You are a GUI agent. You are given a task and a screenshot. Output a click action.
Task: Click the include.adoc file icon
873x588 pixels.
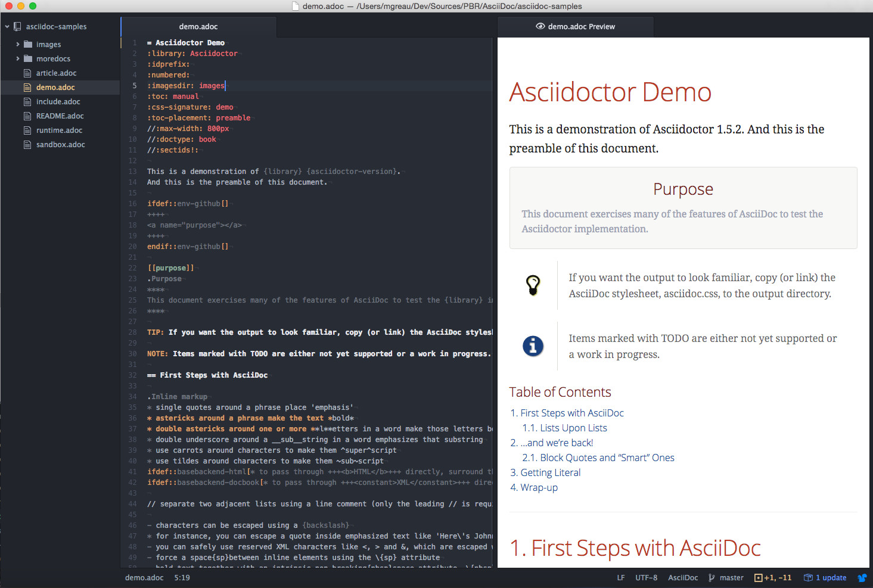pos(27,101)
